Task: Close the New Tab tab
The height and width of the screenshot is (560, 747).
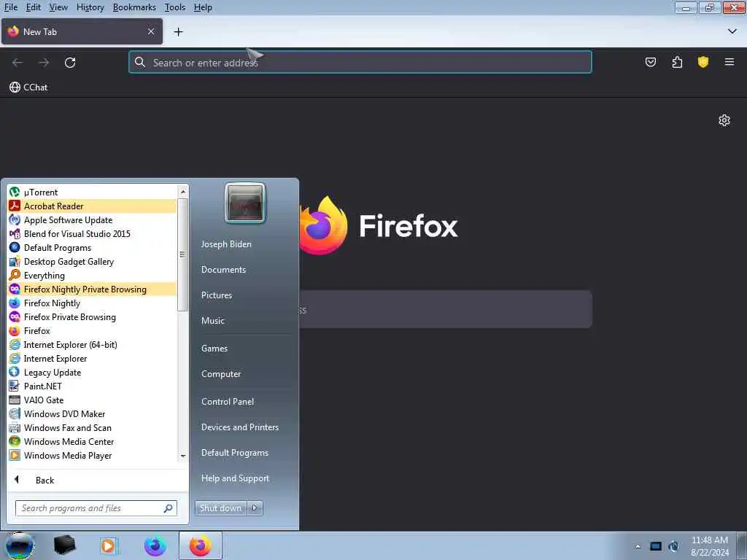Action: point(151,31)
